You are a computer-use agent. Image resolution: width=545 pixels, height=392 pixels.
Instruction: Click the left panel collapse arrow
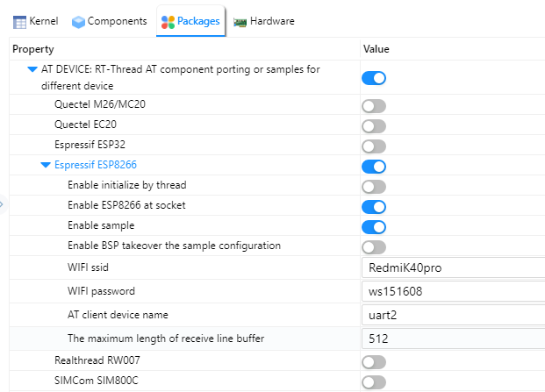3,204
